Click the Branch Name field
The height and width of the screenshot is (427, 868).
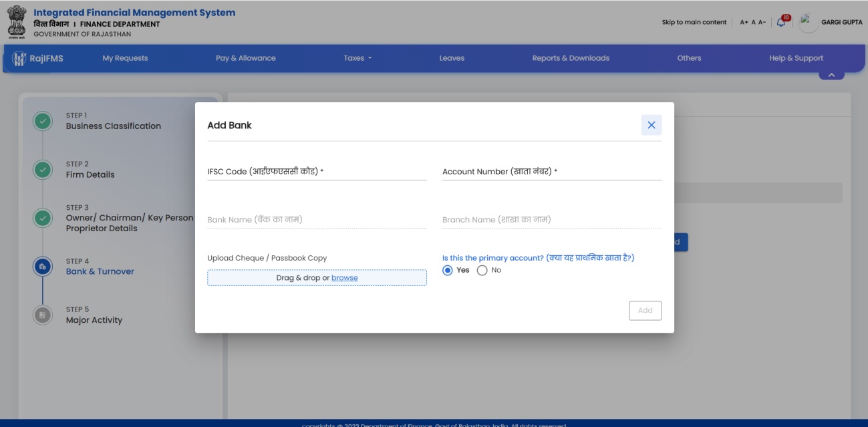[552, 220]
